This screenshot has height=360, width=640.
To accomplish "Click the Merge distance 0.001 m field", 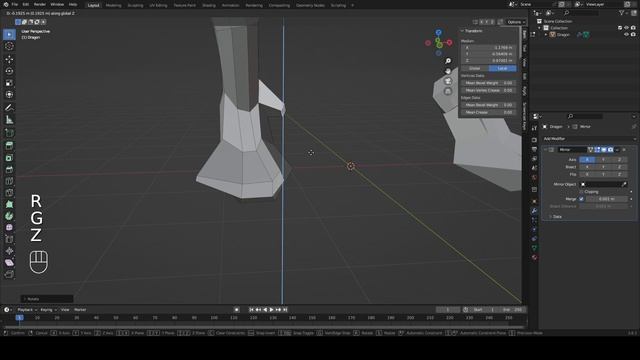I will click(x=607, y=199).
